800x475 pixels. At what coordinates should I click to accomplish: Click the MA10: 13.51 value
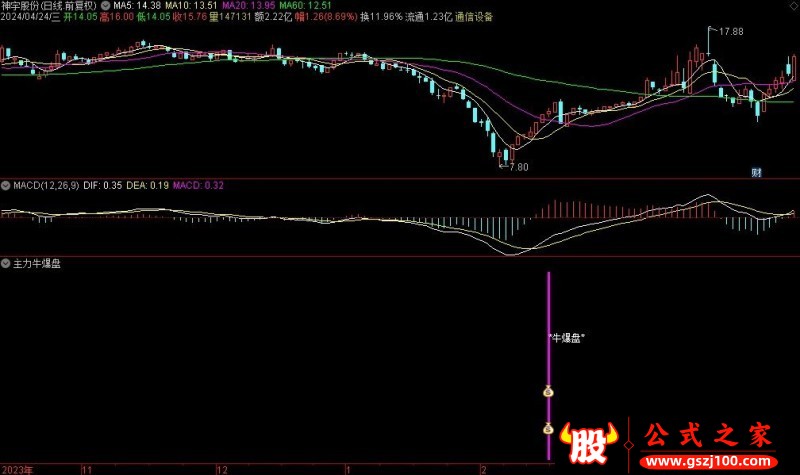point(191,6)
